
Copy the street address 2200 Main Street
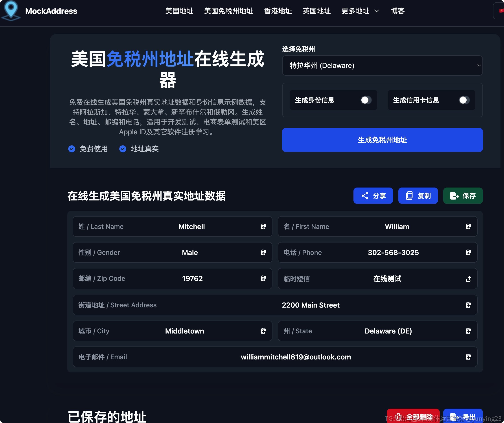[x=468, y=305]
